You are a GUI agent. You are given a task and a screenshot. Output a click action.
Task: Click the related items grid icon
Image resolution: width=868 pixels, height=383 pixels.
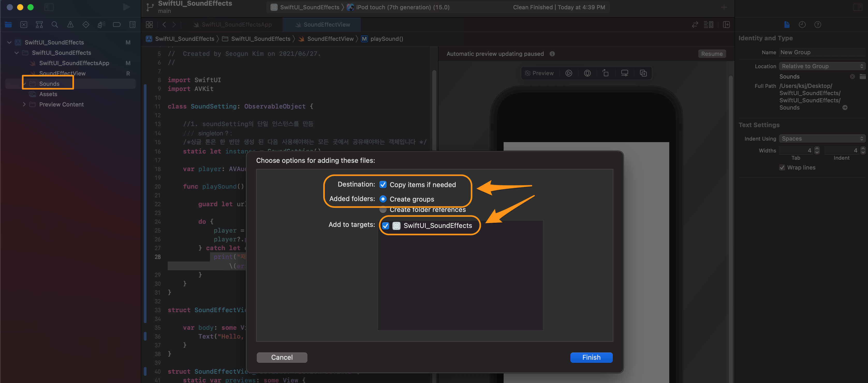coord(149,25)
